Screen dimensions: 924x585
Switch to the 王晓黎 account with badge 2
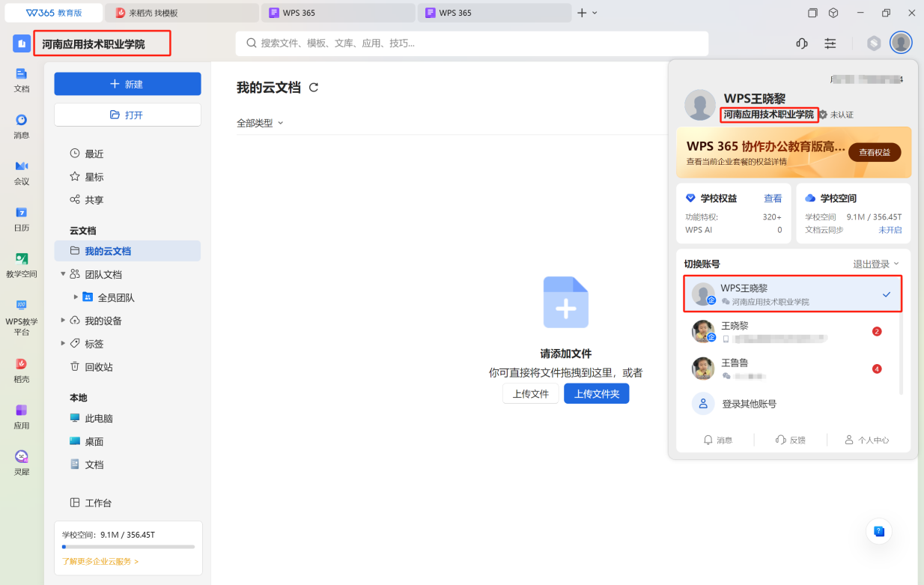(792, 331)
